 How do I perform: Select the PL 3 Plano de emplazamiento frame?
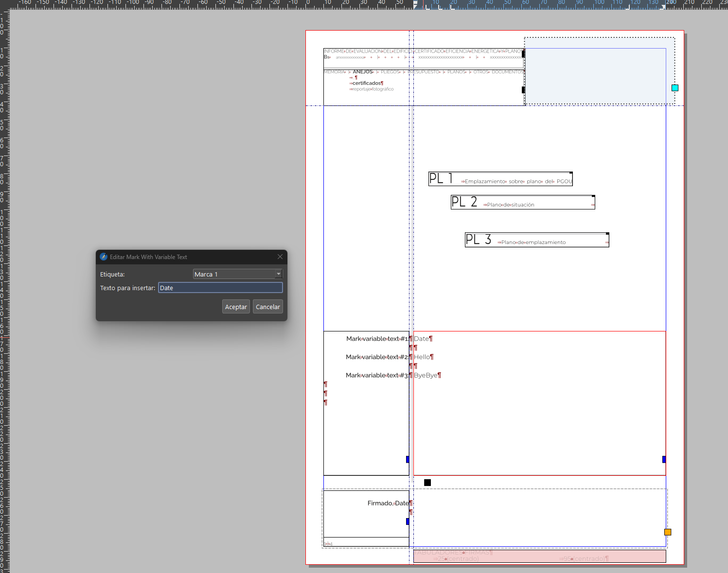[x=536, y=240]
